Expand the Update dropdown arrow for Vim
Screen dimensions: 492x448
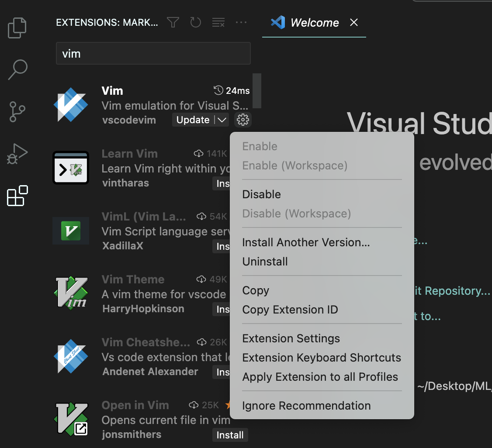tap(222, 120)
